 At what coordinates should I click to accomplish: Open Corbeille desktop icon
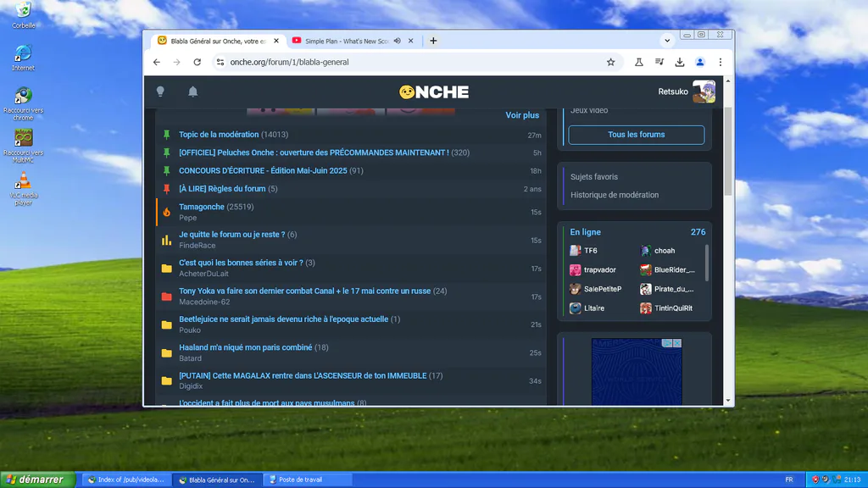pos(23,15)
